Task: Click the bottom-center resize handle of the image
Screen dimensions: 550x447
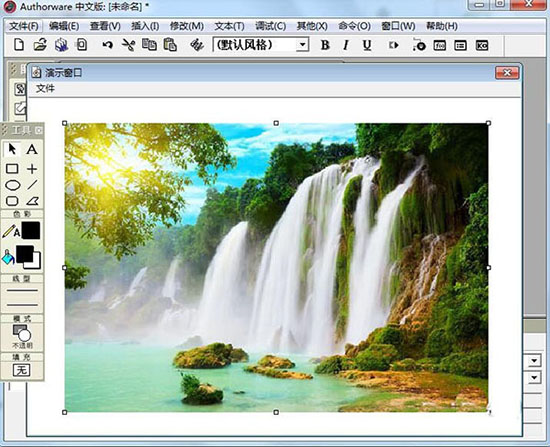Action: pos(276,412)
